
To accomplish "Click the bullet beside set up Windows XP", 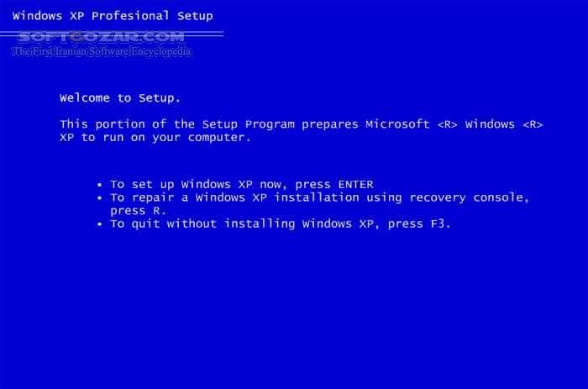I will coord(99,185).
